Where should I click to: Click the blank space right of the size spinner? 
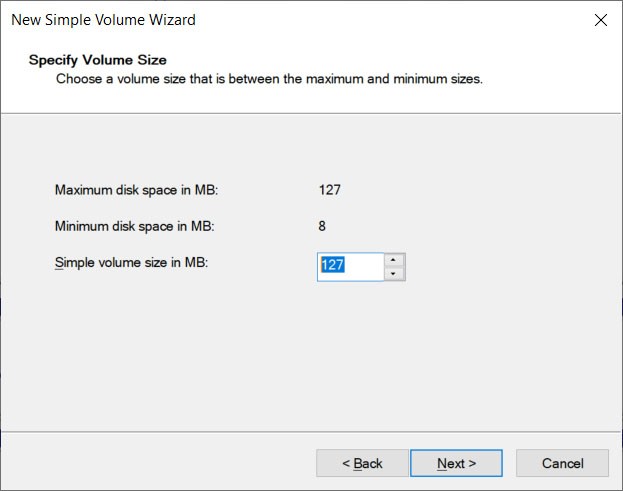point(500,267)
